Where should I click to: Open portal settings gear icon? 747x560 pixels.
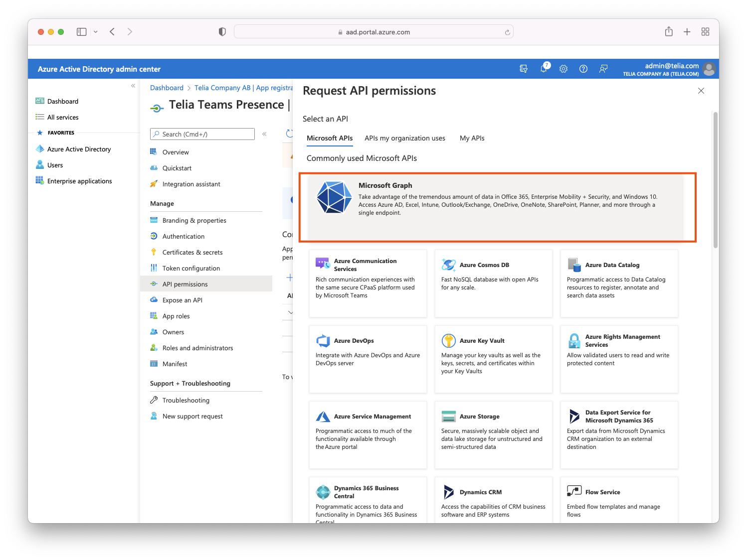click(563, 69)
